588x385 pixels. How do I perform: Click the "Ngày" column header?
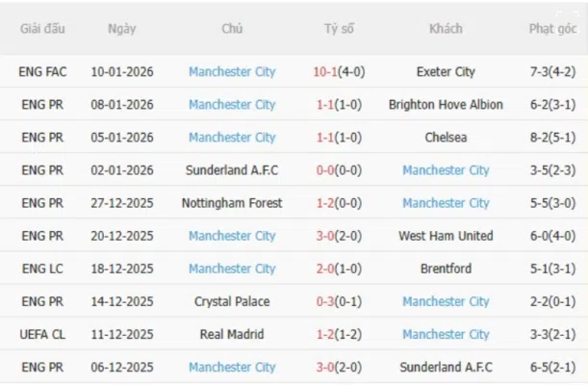[x=122, y=29]
